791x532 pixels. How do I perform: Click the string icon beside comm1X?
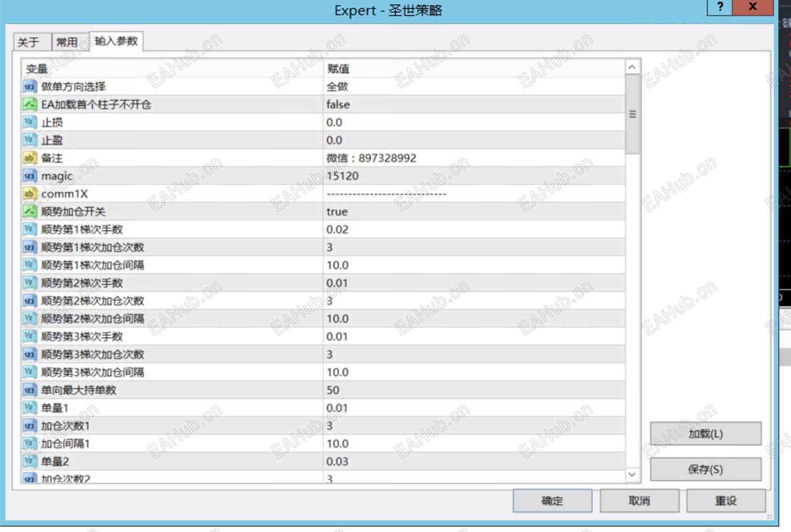tap(30, 194)
